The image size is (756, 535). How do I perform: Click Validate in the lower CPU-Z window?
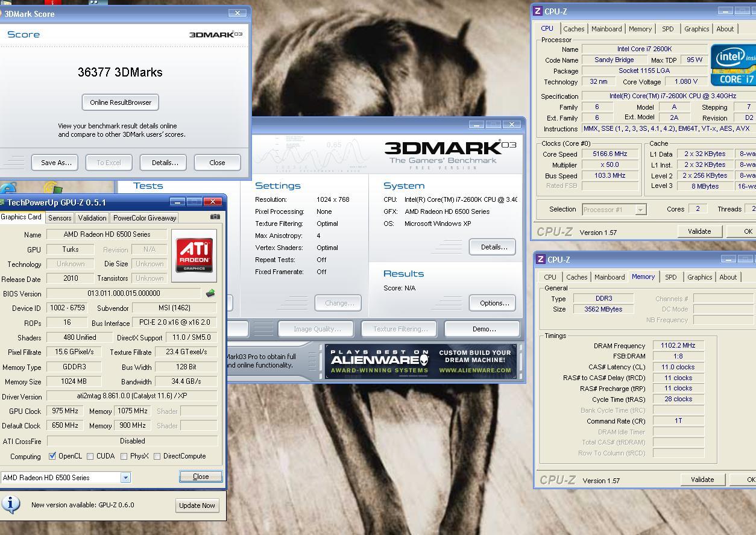[702, 480]
